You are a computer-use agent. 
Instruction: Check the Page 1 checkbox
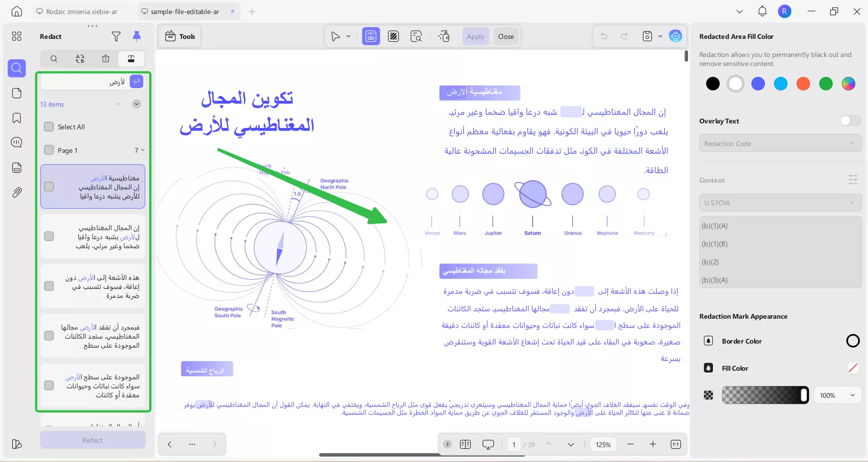[49, 150]
